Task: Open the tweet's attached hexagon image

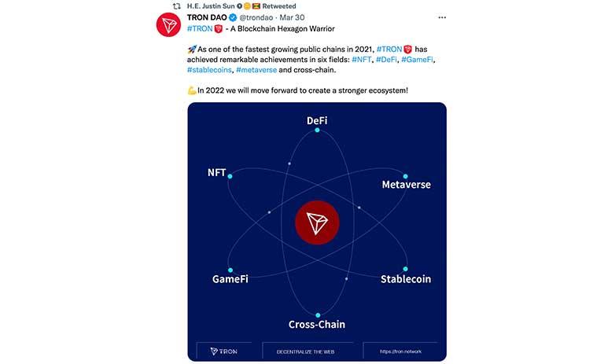Action: click(317, 232)
